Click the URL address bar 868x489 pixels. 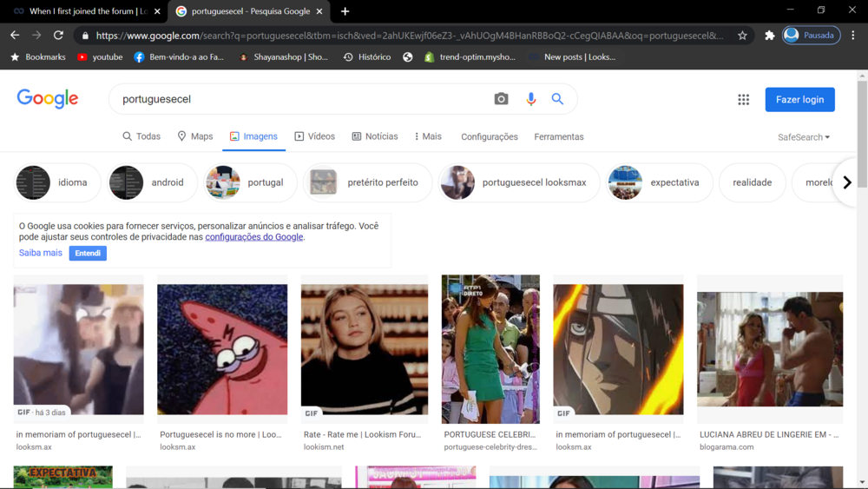[x=410, y=36]
